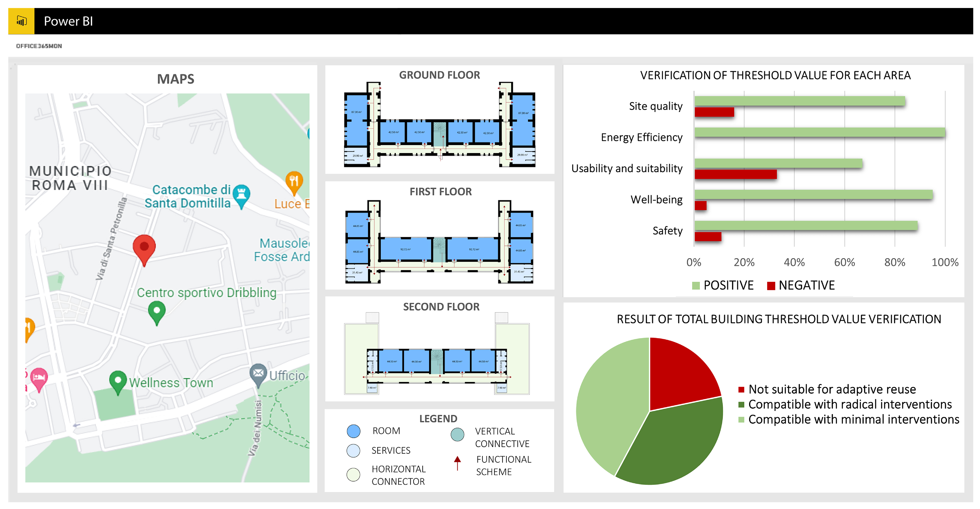Click the Centro sportivo Dribbling green pin
Image resolution: width=980 pixels, height=509 pixels.
click(156, 310)
